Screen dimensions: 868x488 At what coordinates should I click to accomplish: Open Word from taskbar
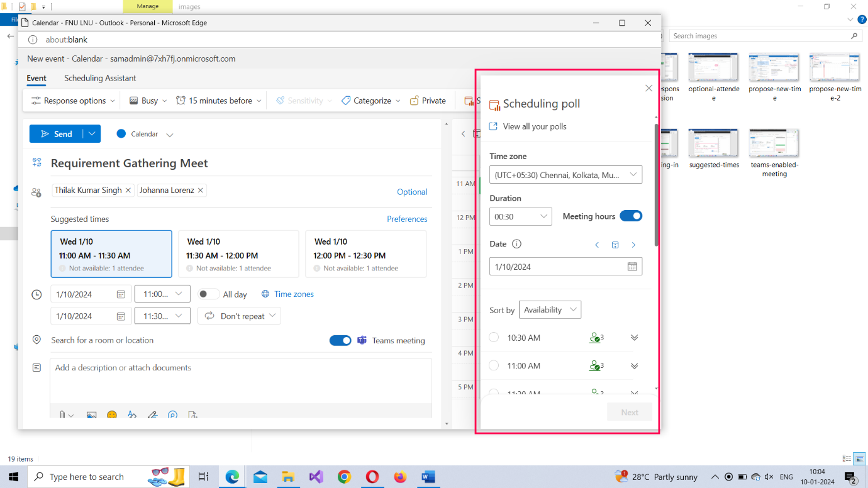click(x=428, y=477)
